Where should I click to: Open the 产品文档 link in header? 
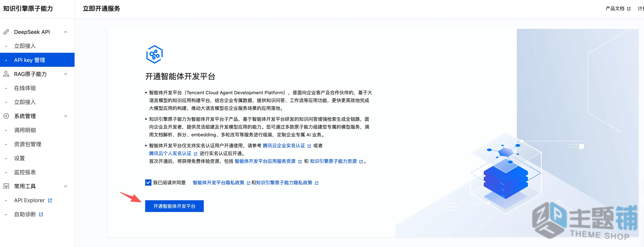coord(615,9)
